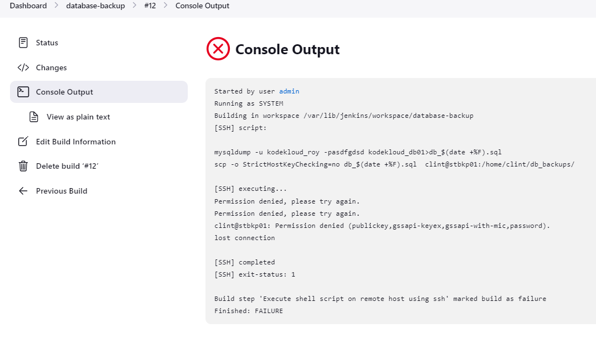Click the Console Output page heading
This screenshot has height=364, width=596.
[x=287, y=49]
